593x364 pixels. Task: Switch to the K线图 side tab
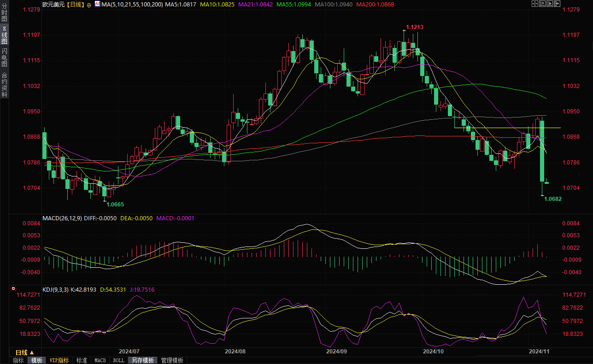point(4,35)
